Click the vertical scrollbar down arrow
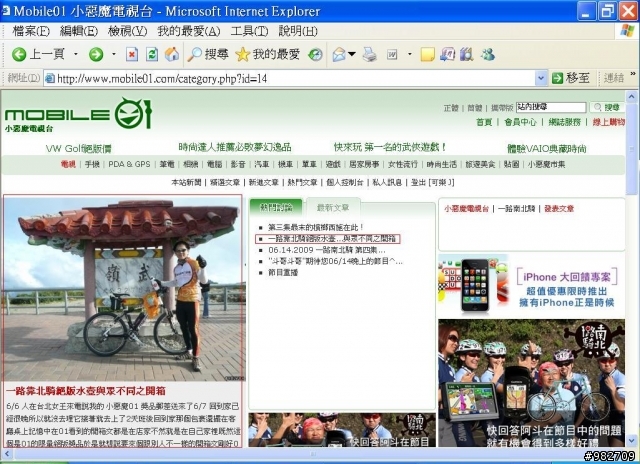Image resolution: width=640 pixels, height=464 pixels. coord(632,441)
